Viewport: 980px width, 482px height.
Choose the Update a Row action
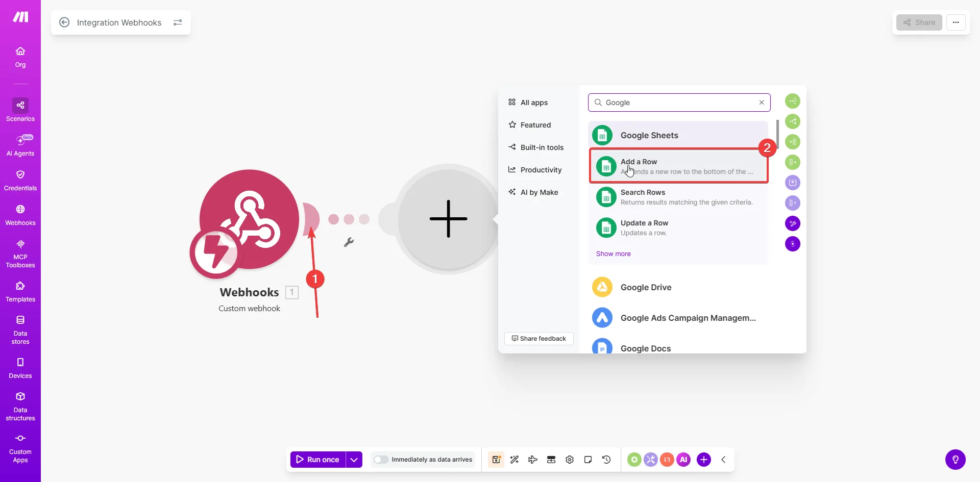(x=679, y=227)
